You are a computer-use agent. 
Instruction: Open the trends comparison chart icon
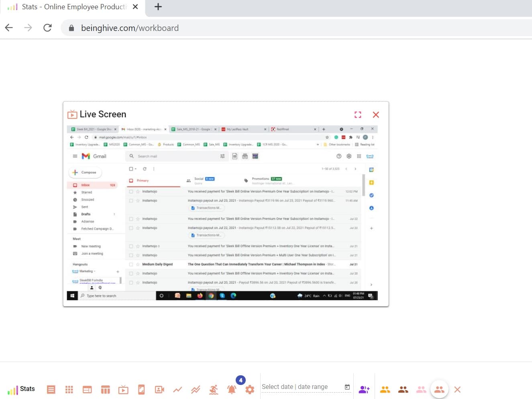(196, 389)
